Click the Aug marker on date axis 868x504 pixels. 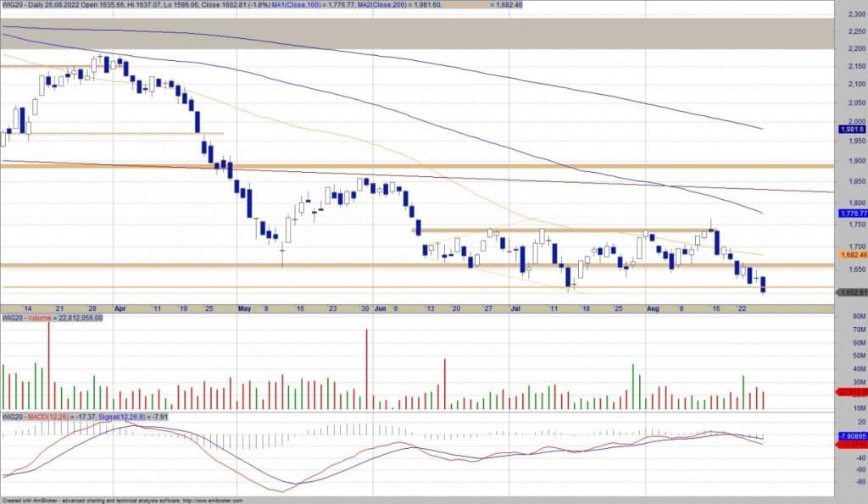652,309
